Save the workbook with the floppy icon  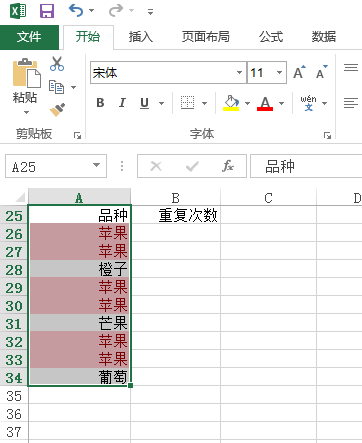pyautogui.click(x=47, y=11)
